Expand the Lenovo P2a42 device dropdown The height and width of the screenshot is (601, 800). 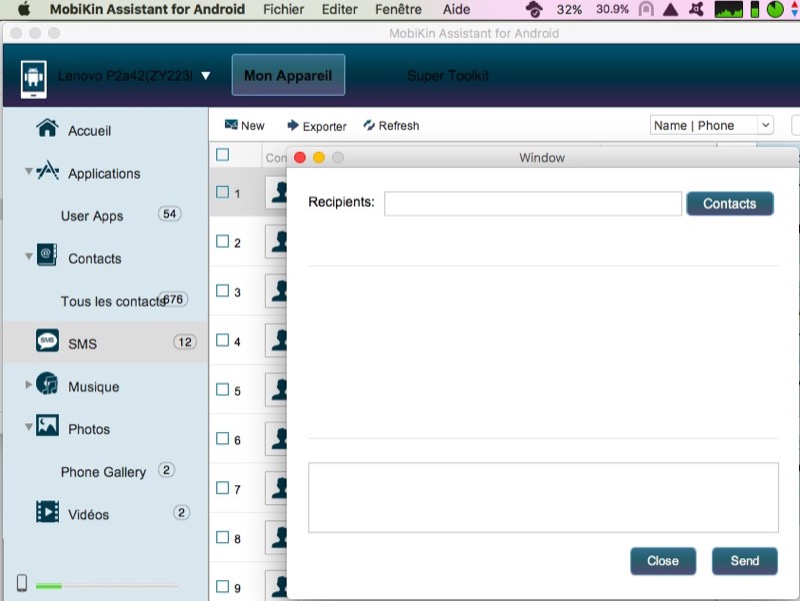205,75
